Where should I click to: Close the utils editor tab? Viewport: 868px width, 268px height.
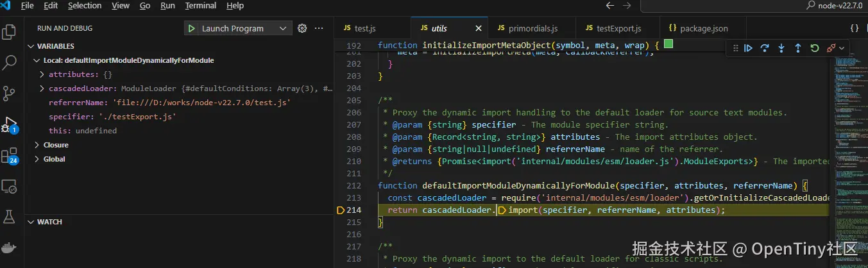[x=478, y=28]
